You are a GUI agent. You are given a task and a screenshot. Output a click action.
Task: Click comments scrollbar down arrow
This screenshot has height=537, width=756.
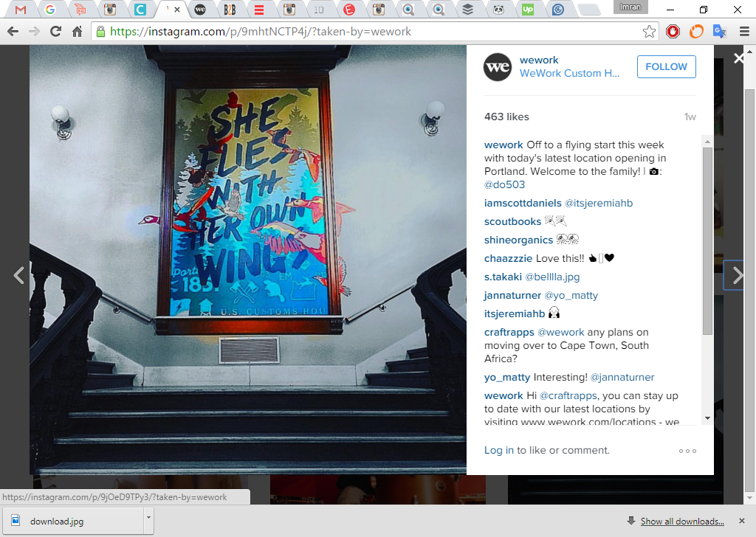(707, 418)
